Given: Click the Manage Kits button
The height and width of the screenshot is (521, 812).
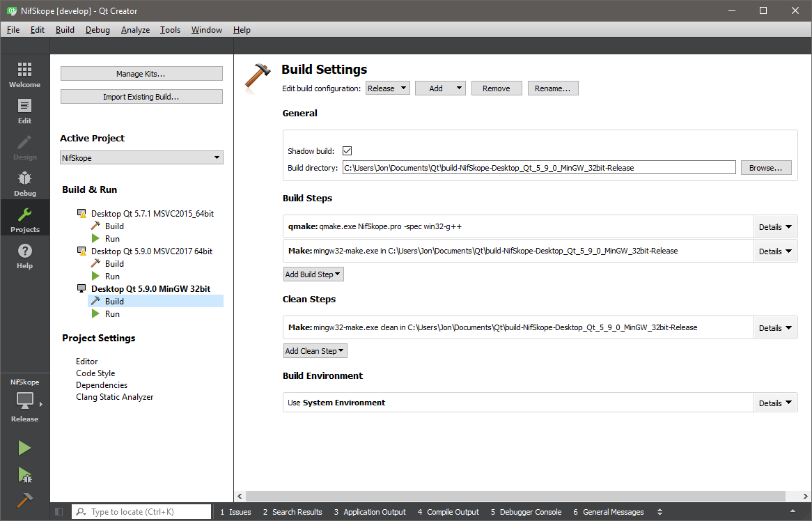Looking at the screenshot, I should pos(141,73).
